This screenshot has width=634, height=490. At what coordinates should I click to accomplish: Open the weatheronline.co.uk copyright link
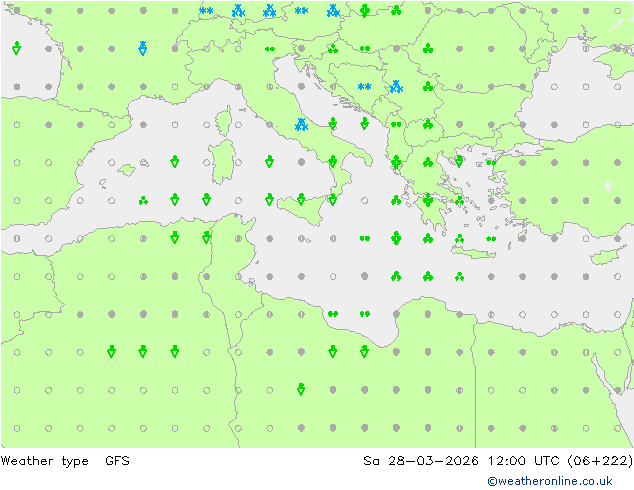[x=549, y=481]
